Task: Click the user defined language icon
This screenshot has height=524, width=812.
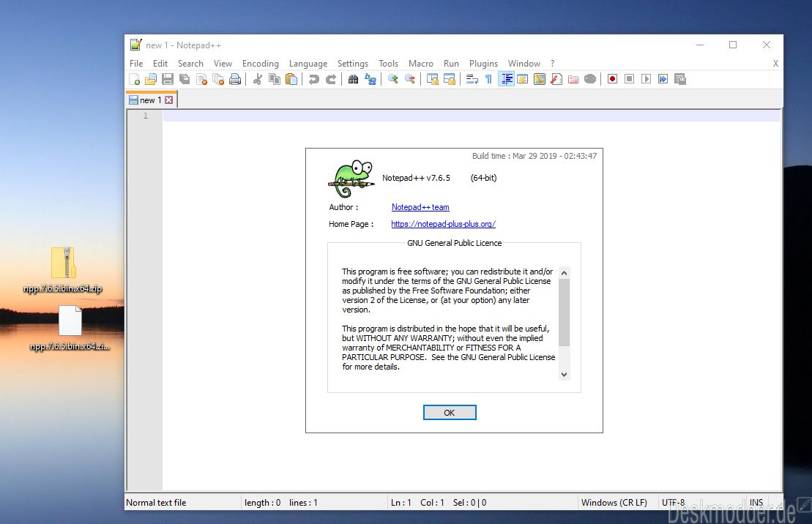Action: 523,79
